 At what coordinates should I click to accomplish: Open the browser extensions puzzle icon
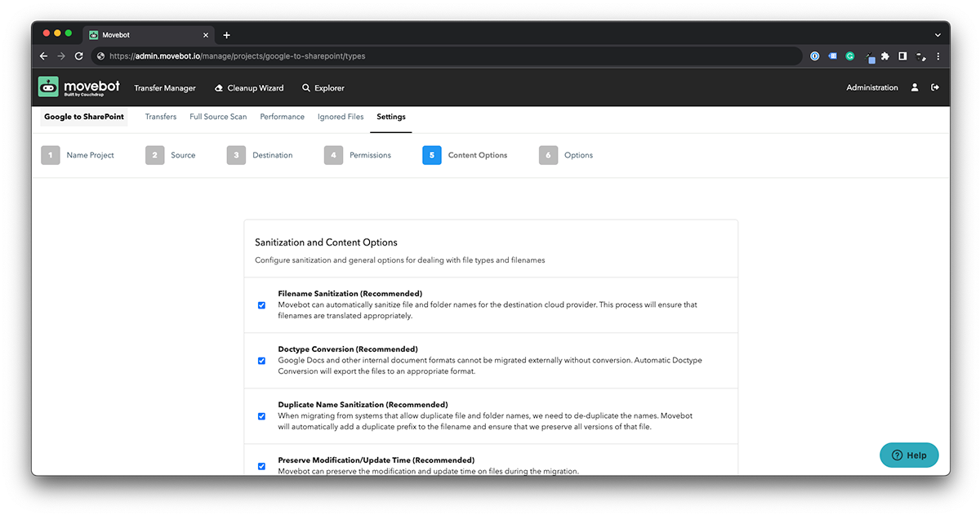coord(885,56)
